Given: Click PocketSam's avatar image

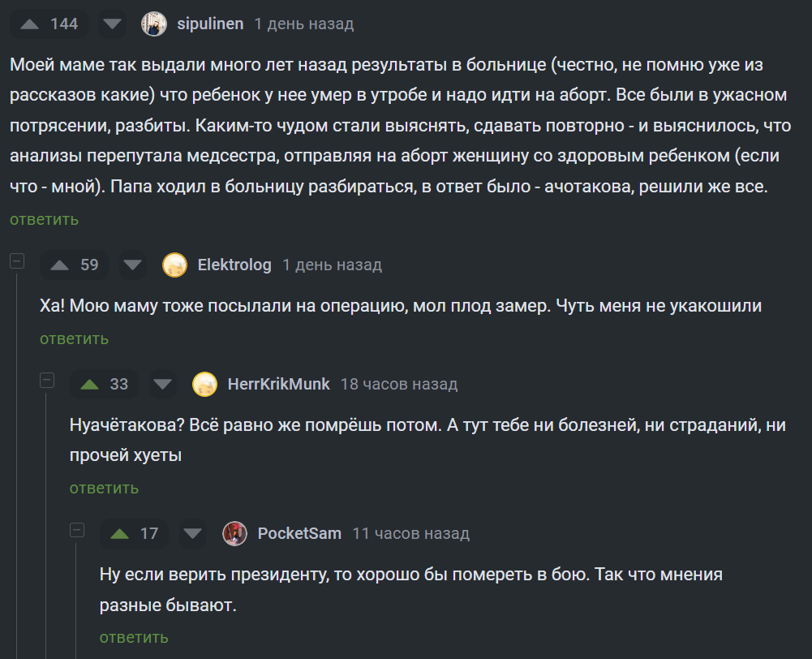Looking at the screenshot, I should click(x=235, y=533).
